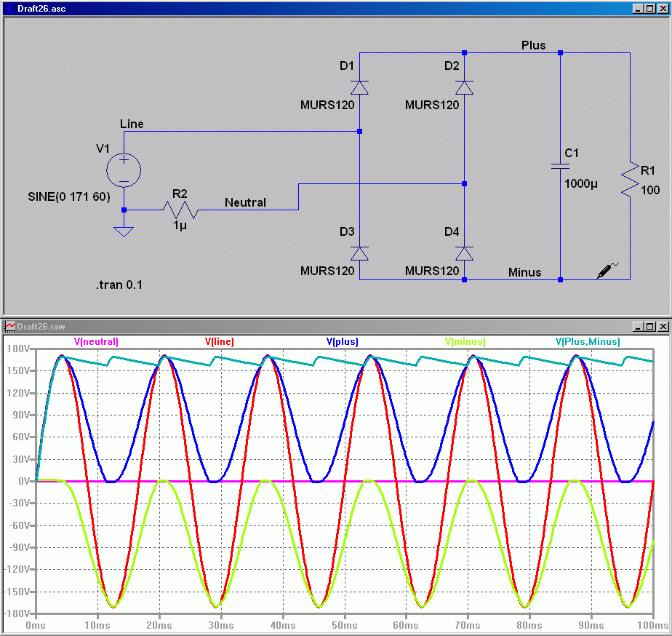Click the Plus net label
This screenshot has width=672, height=636.
point(534,45)
